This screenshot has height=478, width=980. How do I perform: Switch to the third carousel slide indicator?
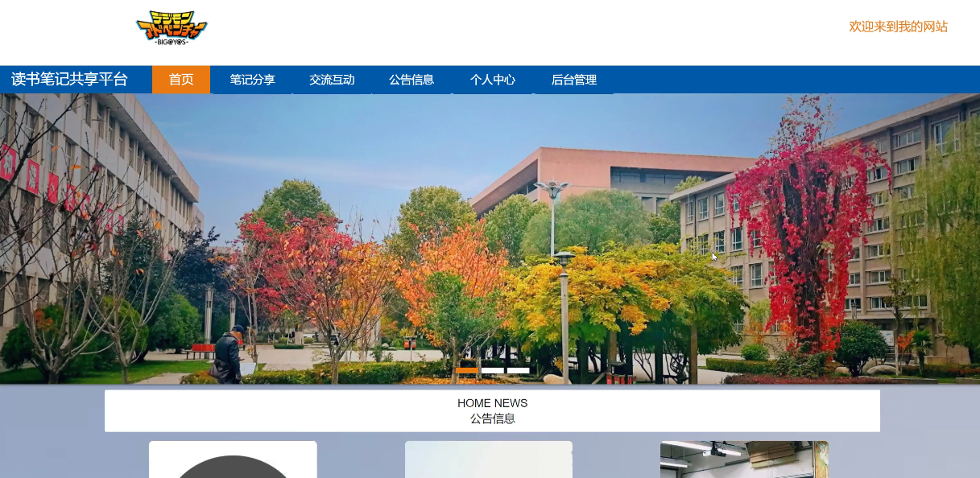[519, 370]
